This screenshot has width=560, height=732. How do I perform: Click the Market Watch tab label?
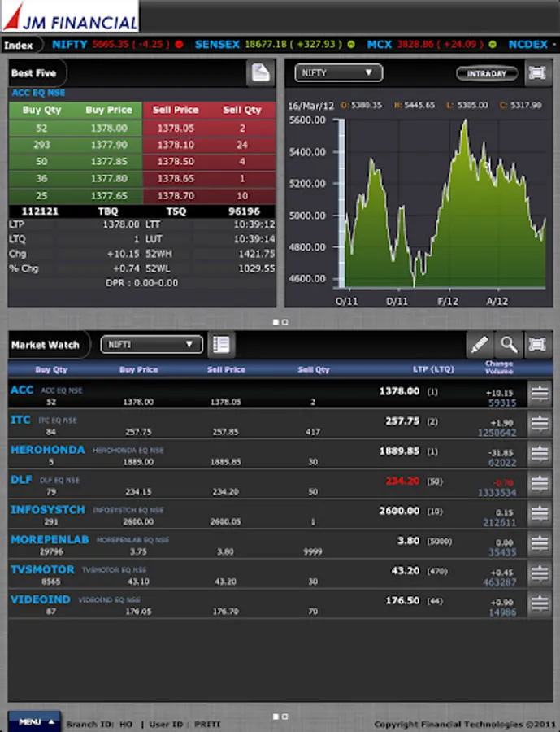[x=46, y=345]
